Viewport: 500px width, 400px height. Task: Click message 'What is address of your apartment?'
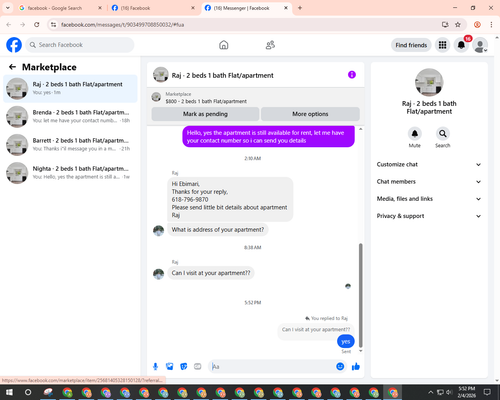point(218,230)
